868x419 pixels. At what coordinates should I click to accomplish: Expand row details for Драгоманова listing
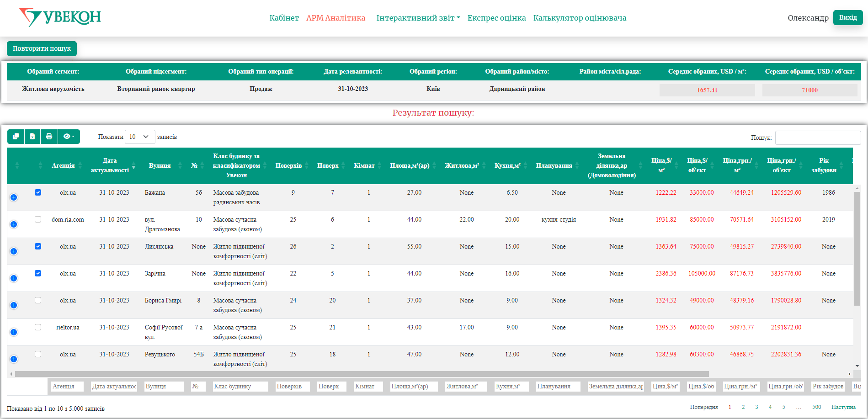click(x=14, y=224)
